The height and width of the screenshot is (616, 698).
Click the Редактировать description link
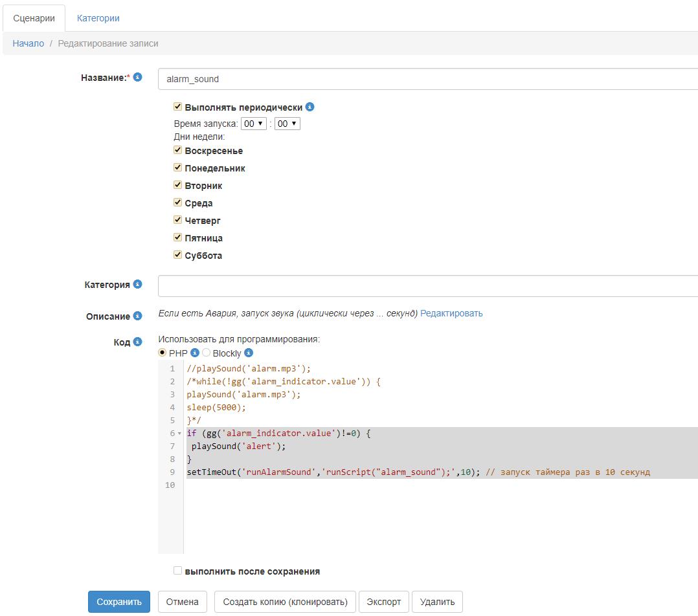pos(451,313)
